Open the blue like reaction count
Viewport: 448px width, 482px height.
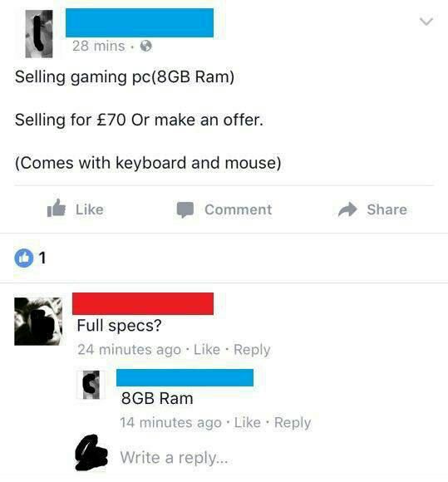pos(30,258)
